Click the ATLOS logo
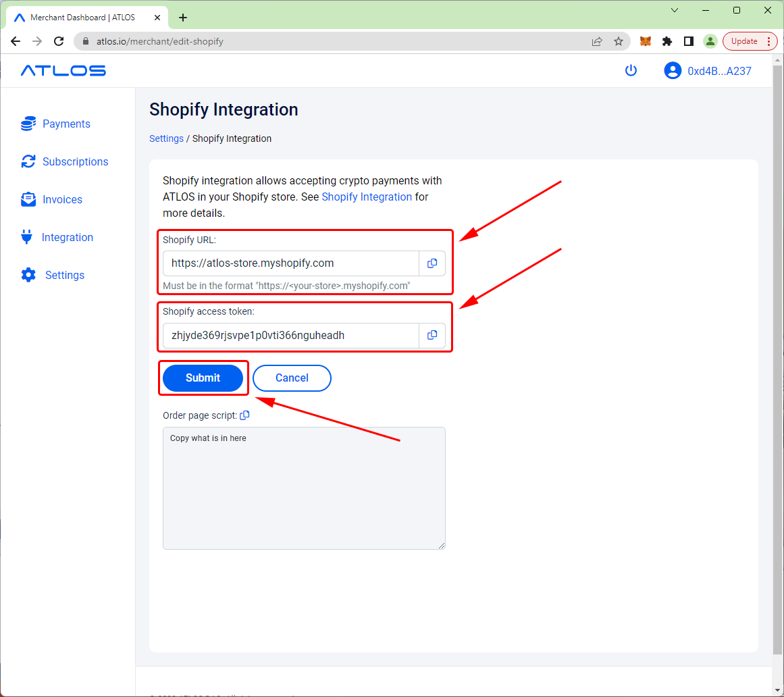 63,70
